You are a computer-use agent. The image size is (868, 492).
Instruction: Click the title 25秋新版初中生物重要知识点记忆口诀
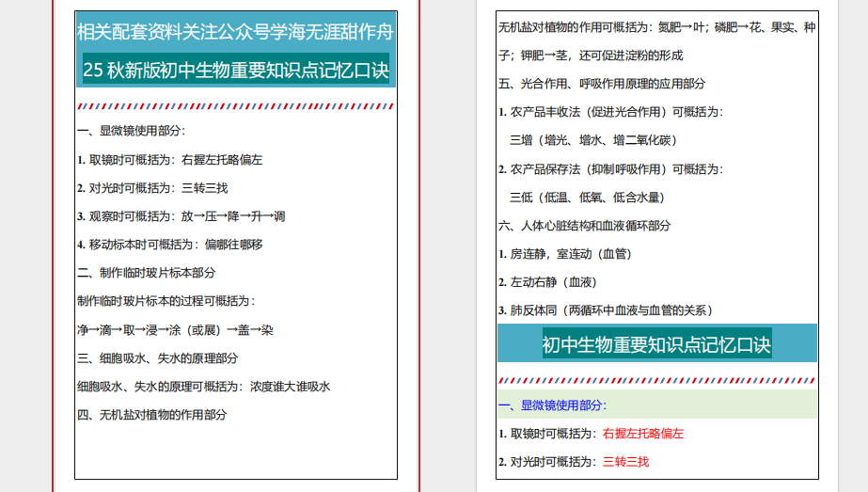tap(235, 71)
